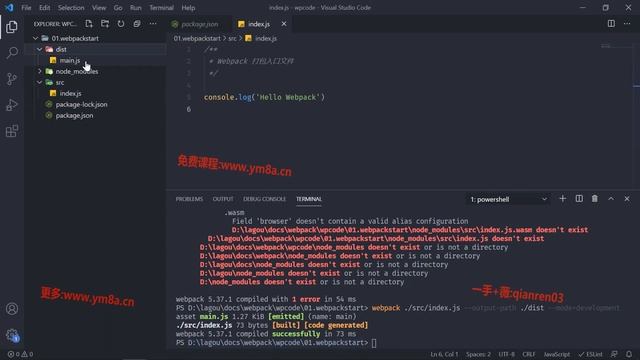This screenshot has width=640, height=360.
Task: Click src in the breadcrumb path
Action: 232,38
